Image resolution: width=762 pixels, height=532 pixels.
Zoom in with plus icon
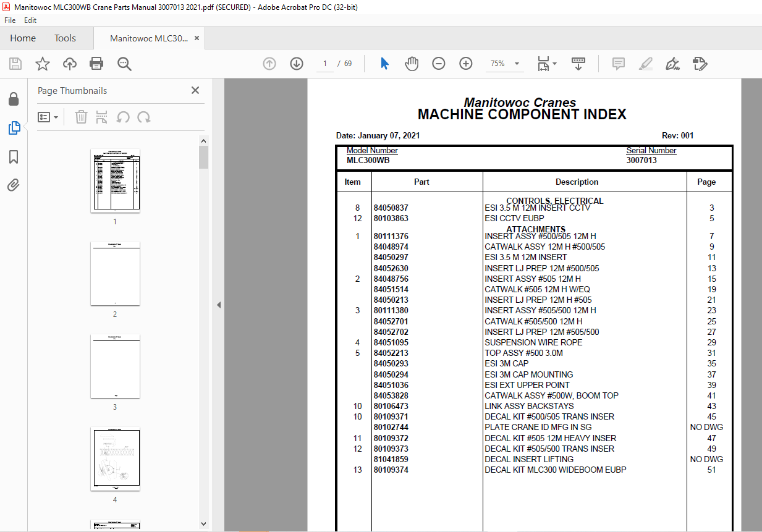coord(466,64)
